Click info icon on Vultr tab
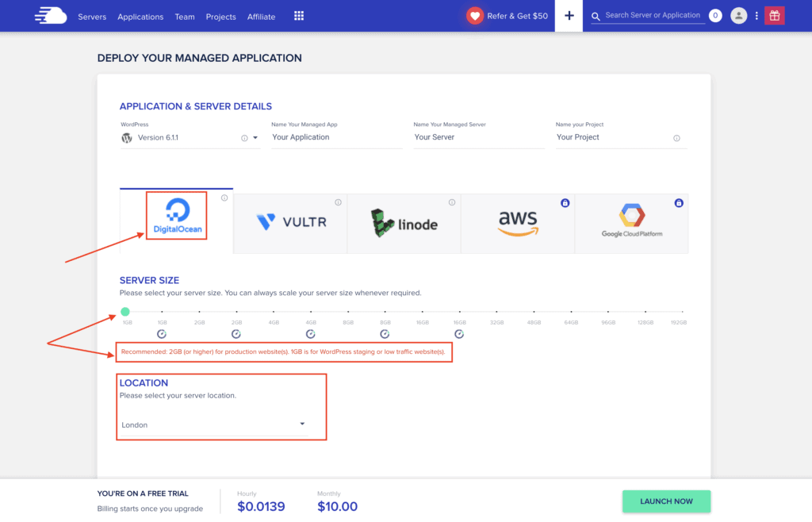The height and width of the screenshot is (522, 812). click(x=338, y=202)
